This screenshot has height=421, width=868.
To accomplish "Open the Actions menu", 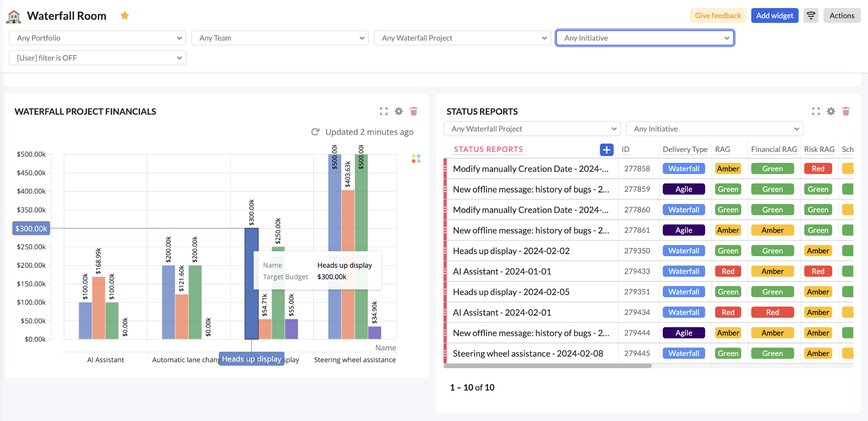I will coord(842,16).
